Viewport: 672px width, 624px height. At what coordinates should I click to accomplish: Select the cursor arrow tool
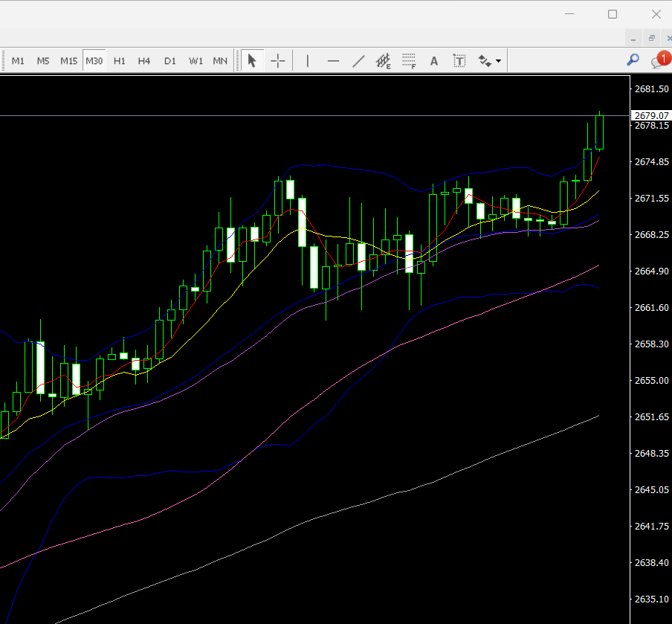(252, 61)
